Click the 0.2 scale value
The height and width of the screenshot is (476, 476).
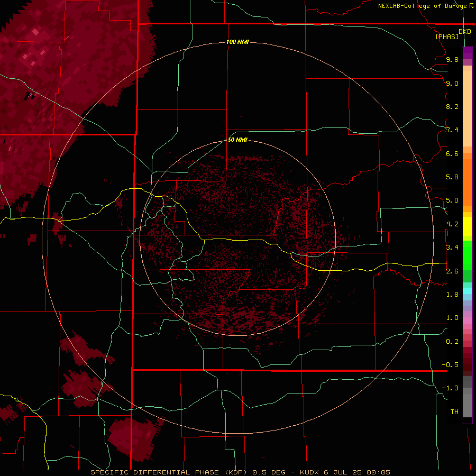point(452,342)
